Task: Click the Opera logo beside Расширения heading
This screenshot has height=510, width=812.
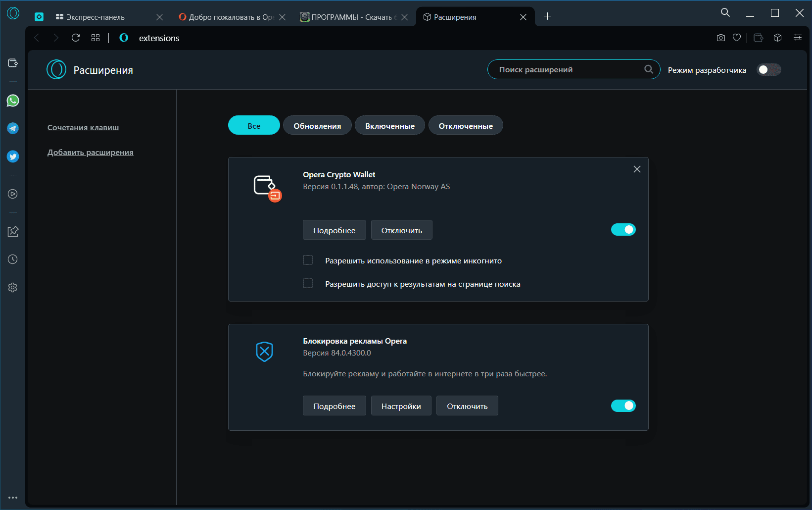Action: pyautogui.click(x=56, y=69)
